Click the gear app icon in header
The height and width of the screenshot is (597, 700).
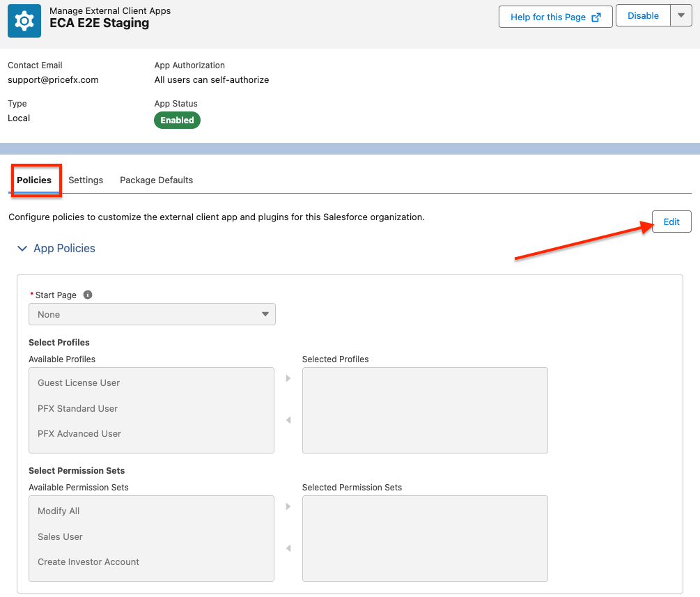[24, 21]
